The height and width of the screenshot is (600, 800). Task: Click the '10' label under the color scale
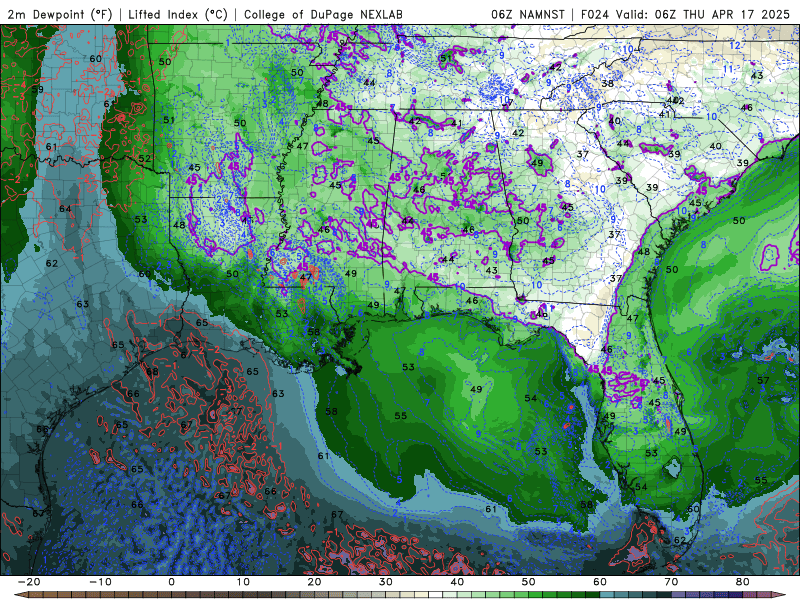pyautogui.click(x=243, y=582)
